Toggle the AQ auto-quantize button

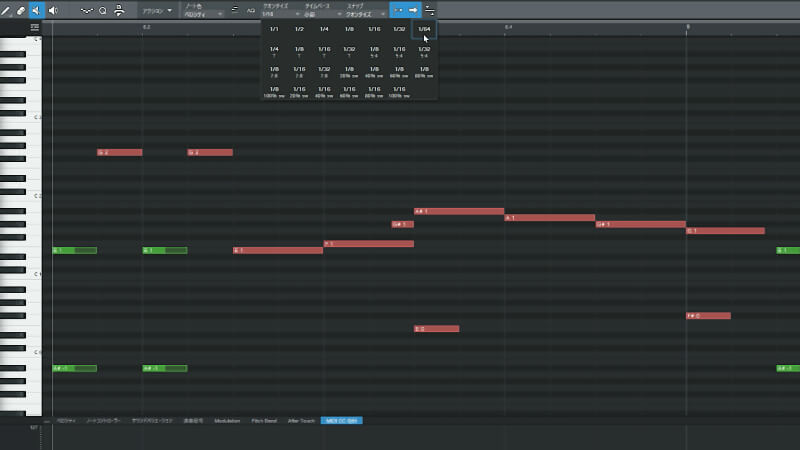[x=251, y=10]
